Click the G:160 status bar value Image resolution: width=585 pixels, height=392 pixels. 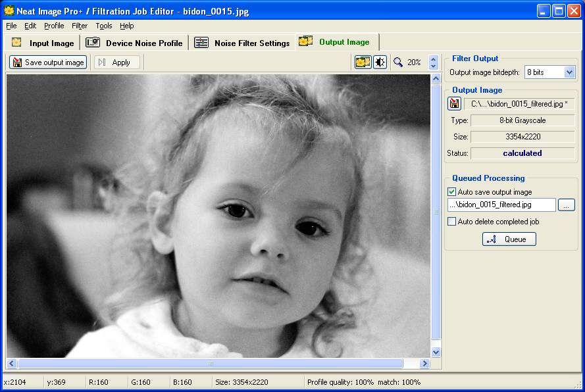tap(141, 382)
